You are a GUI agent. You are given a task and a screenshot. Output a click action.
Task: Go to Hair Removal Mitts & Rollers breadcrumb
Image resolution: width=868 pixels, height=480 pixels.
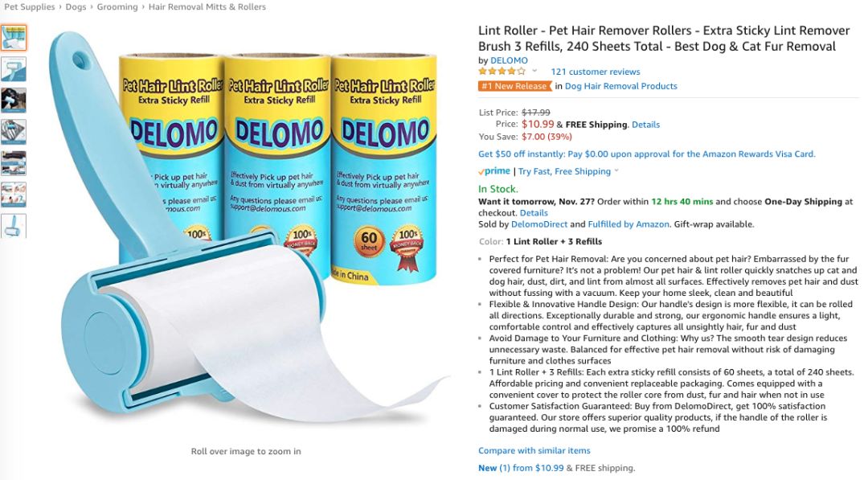pos(207,6)
